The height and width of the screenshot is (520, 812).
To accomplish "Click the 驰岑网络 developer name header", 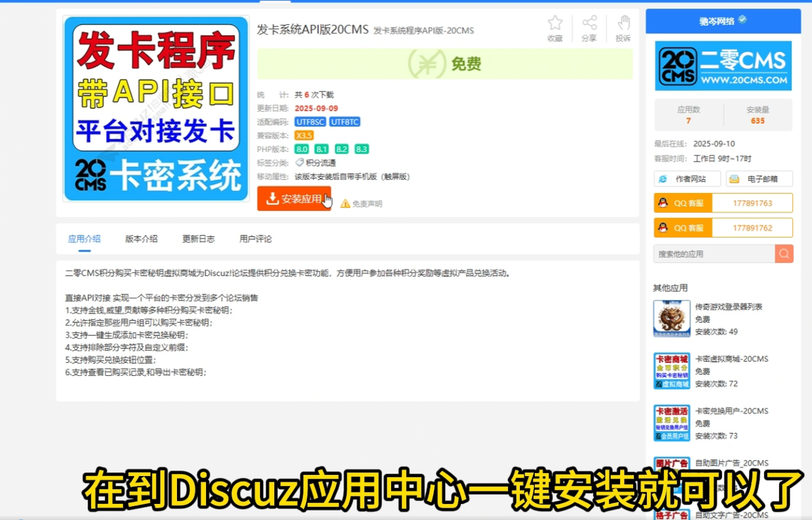I will [717, 21].
